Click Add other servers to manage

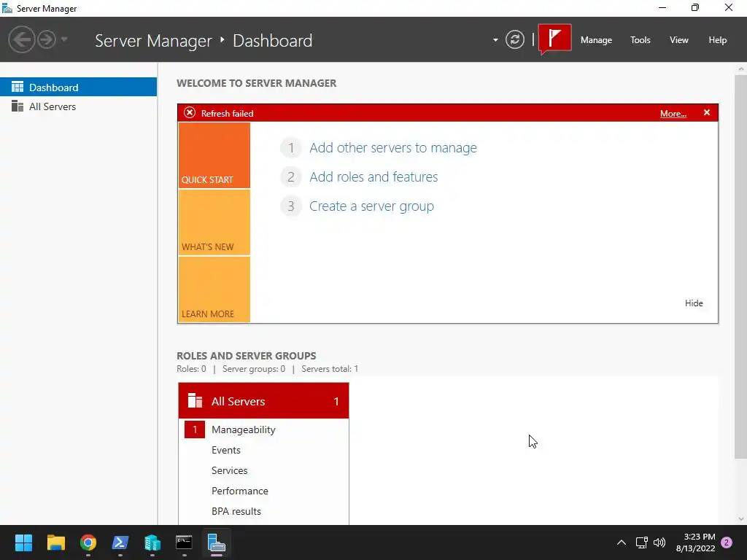pos(393,147)
